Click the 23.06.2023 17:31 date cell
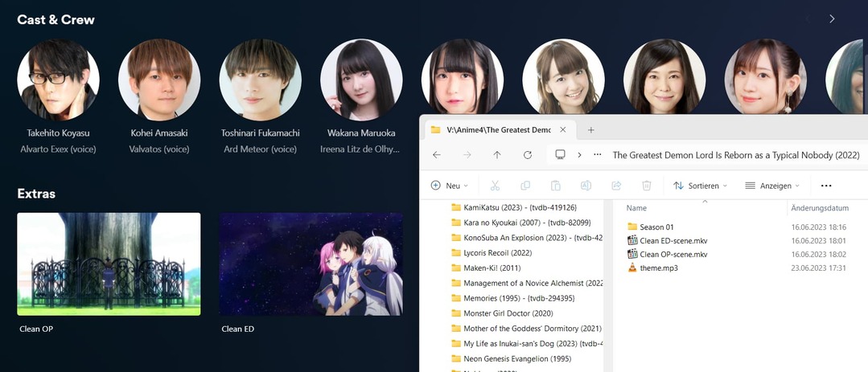Viewport: 868px width, 372px height. coord(819,268)
